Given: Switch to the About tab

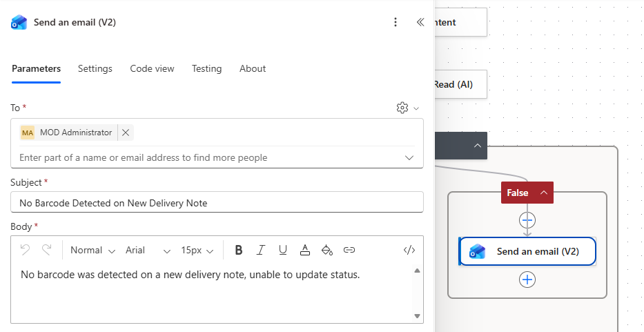Looking at the screenshot, I should click(x=253, y=68).
